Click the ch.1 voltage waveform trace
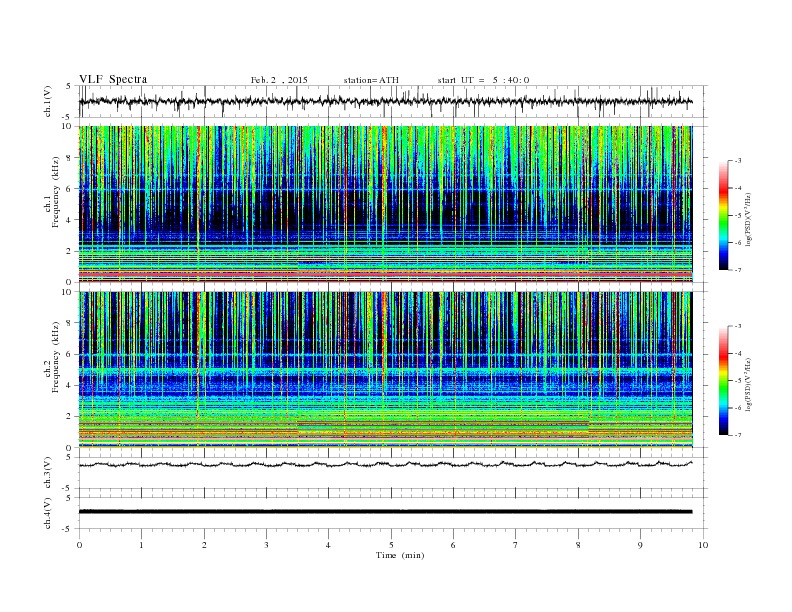The width and height of the screenshot is (792, 612). (x=385, y=101)
